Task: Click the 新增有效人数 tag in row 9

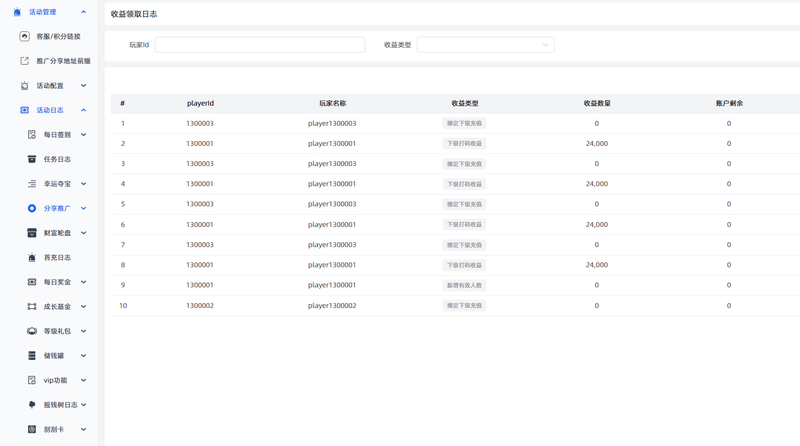Action: 464,285
